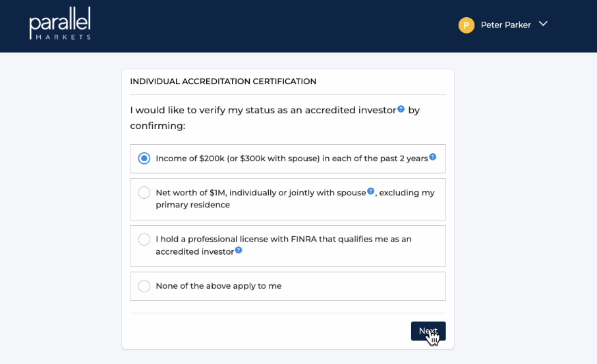Click the Next button
597x364 pixels.
428,331
